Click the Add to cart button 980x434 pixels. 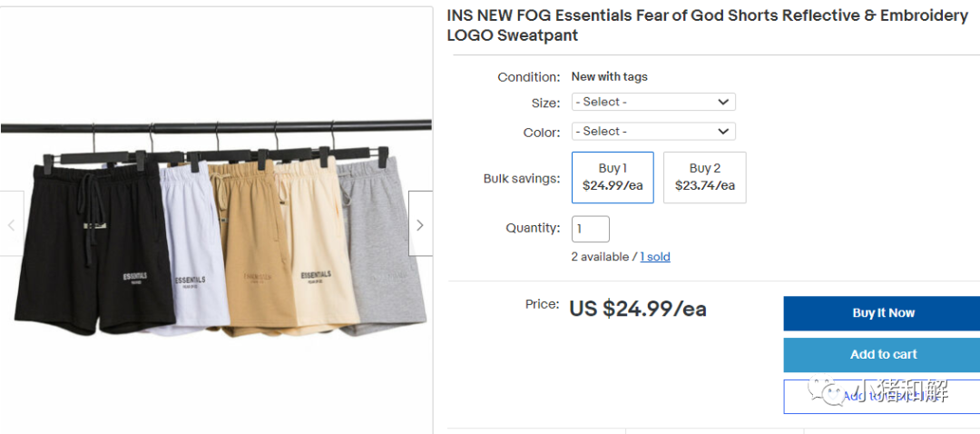coord(882,355)
